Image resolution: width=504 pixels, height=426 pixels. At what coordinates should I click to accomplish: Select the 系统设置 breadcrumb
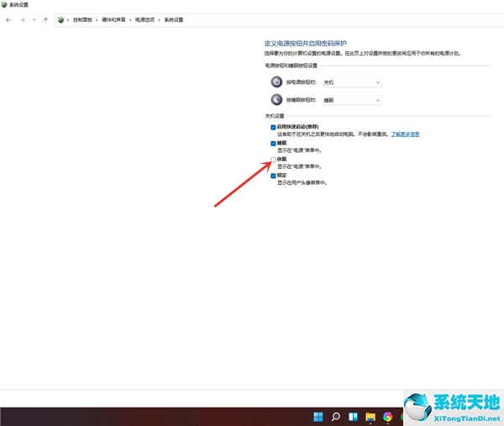[174, 20]
